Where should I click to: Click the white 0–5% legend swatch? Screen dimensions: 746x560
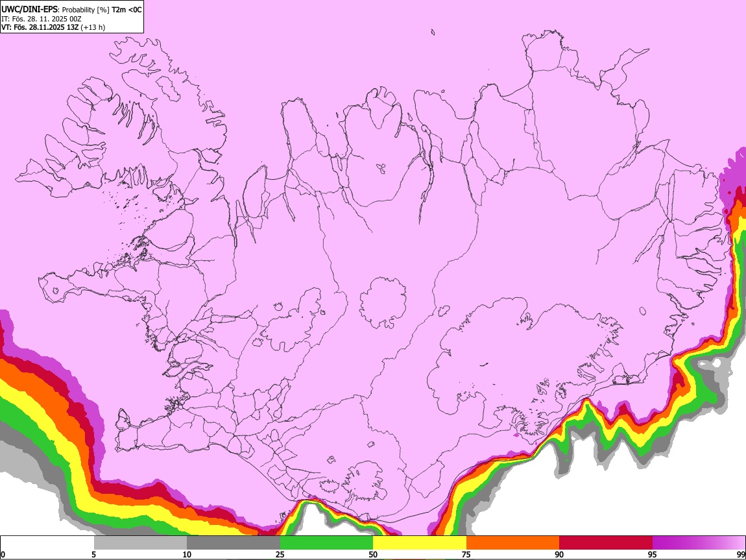click(x=47, y=542)
